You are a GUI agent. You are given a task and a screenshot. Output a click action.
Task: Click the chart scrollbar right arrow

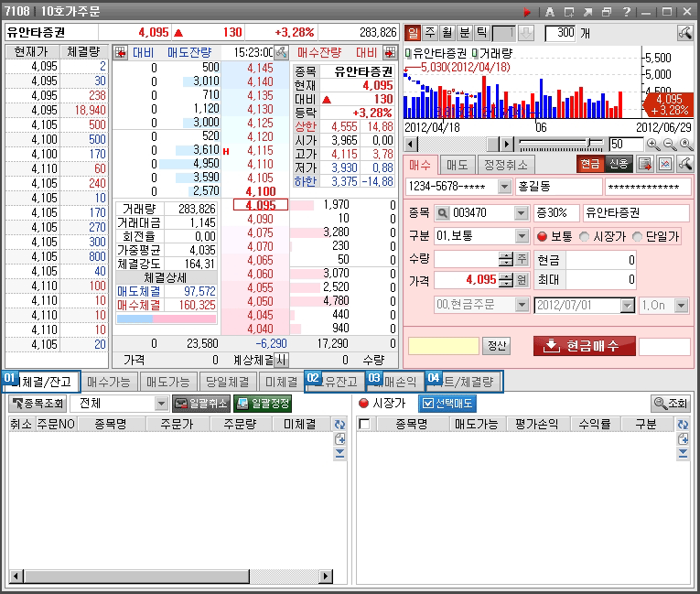(506, 145)
